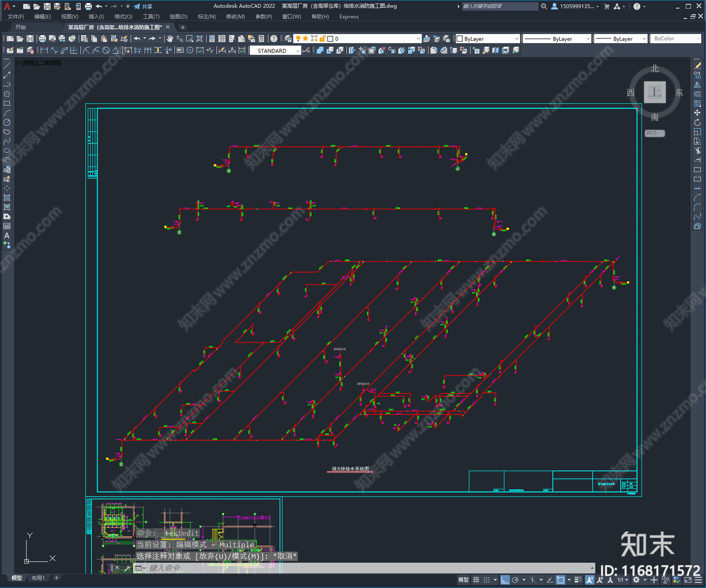Select the Diameter dimension tool
This screenshot has height=588, width=706.
tap(106, 50)
